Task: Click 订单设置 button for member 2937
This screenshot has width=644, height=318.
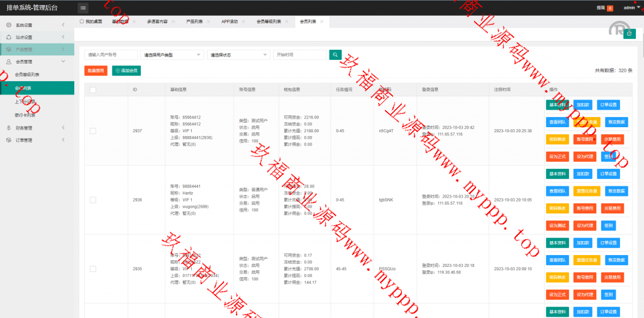Action: pyautogui.click(x=609, y=105)
